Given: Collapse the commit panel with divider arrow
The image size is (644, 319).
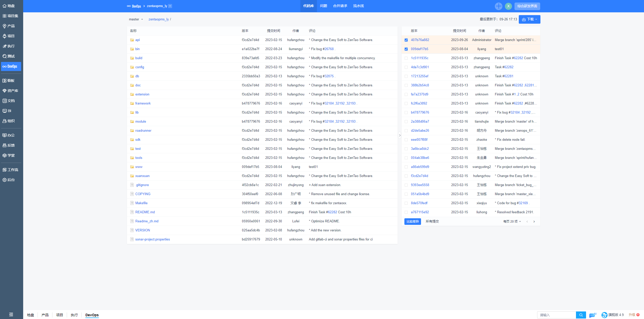Looking at the screenshot, I should pyautogui.click(x=400, y=135).
